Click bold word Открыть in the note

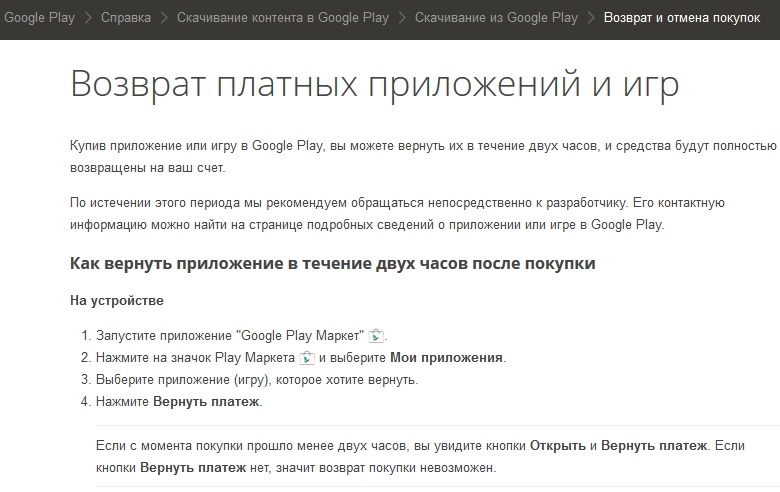(558, 445)
